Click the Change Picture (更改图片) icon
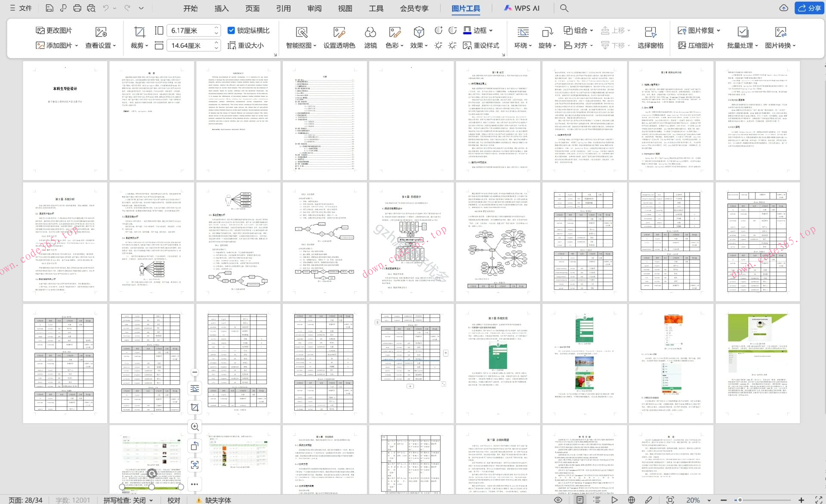 click(x=40, y=31)
